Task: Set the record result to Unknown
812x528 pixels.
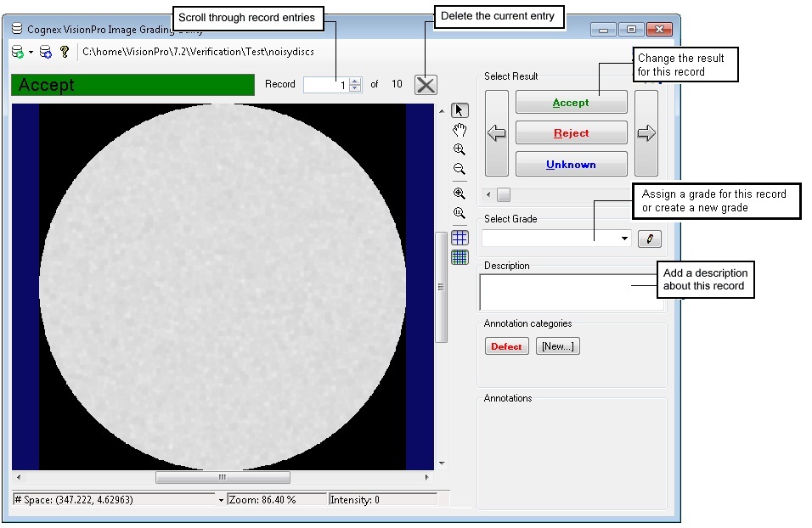Action: (x=571, y=163)
